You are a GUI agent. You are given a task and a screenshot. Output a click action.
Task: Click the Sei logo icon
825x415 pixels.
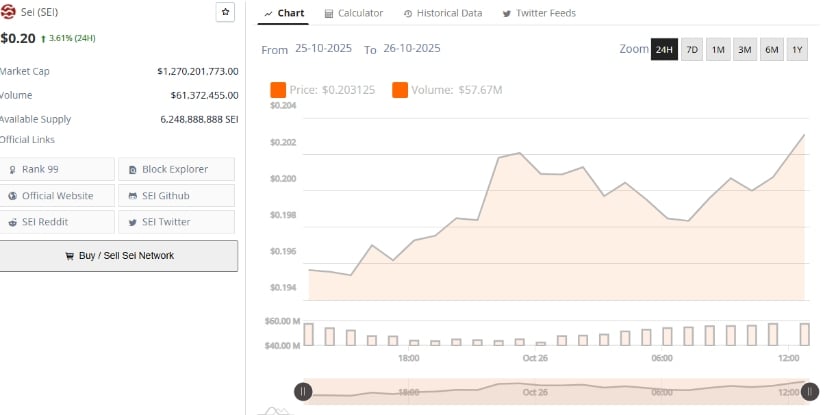click(8, 12)
